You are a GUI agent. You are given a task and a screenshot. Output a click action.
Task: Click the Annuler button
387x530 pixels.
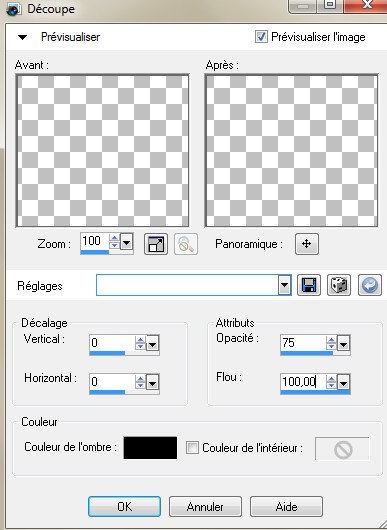tap(205, 506)
